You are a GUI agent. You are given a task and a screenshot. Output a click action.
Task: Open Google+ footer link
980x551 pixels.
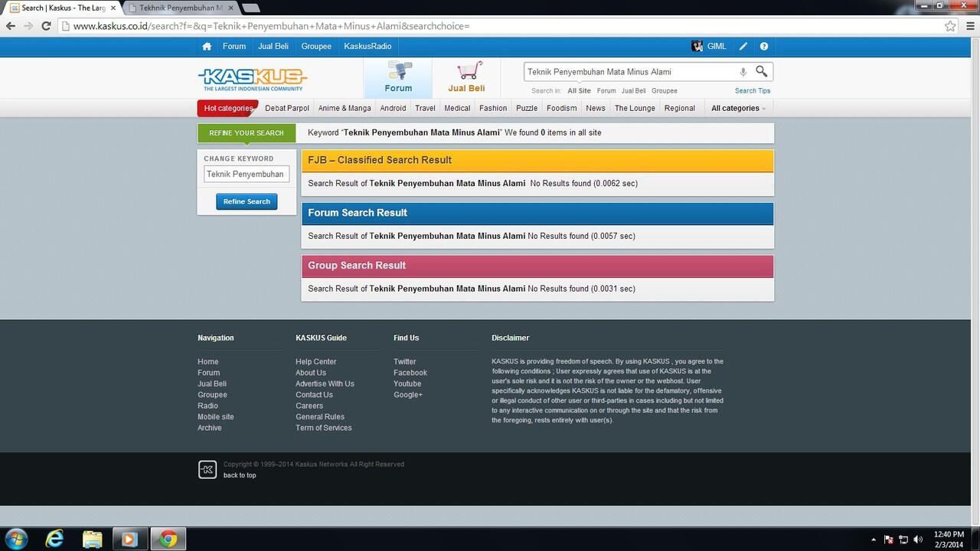[x=408, y=395]
